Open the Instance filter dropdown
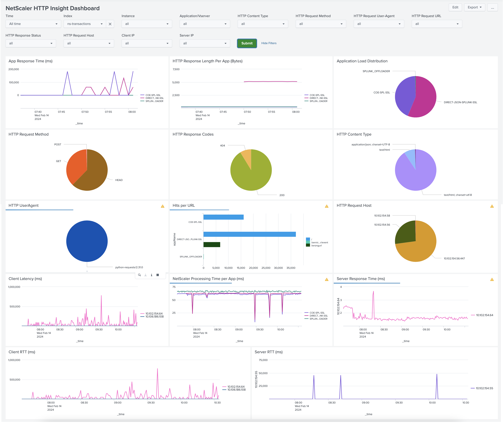 (147, 24)
